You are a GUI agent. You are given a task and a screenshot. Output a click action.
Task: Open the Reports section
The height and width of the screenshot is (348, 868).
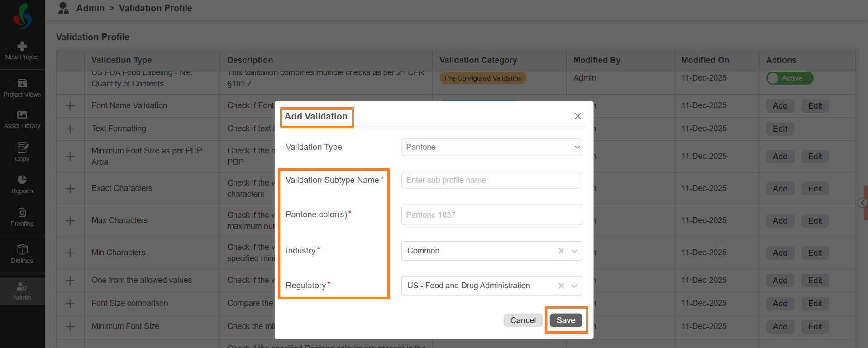coord(22,185)
